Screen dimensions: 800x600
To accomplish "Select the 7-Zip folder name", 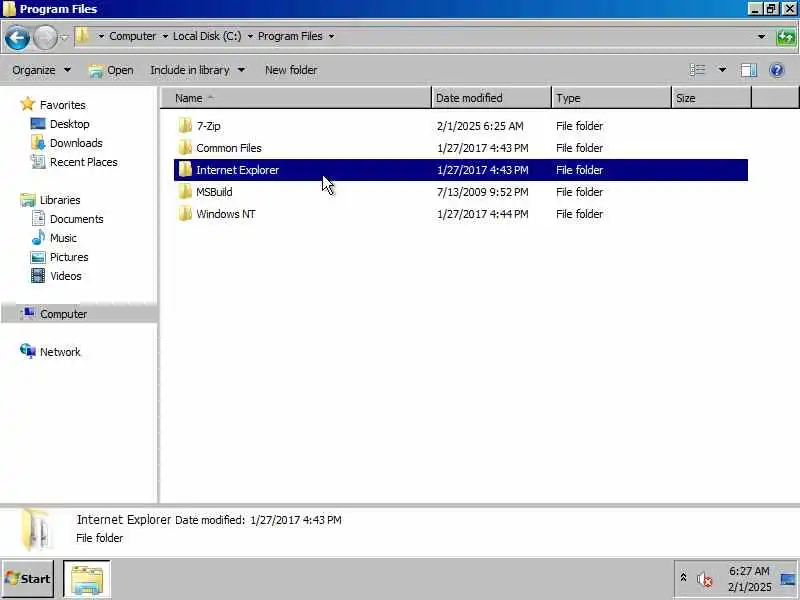I will (x=209, y=126).
